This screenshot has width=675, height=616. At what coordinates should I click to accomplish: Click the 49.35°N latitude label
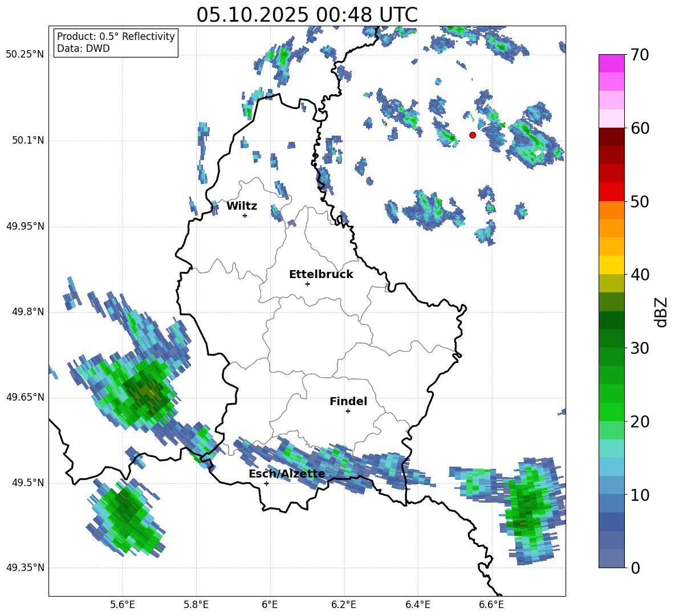(x=25, y=568)
